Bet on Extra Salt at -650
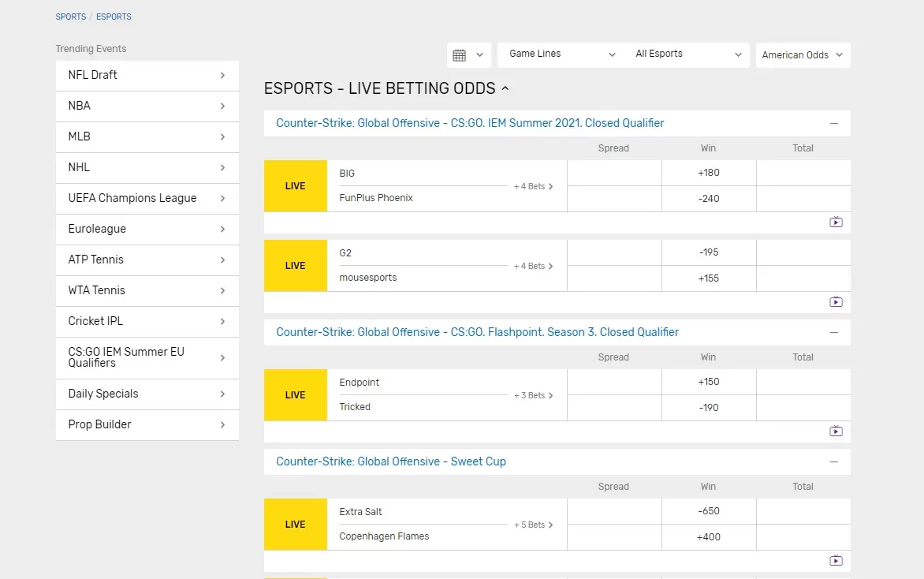The width and height of the screenshot is (924, 579). (x=709, y=511)
